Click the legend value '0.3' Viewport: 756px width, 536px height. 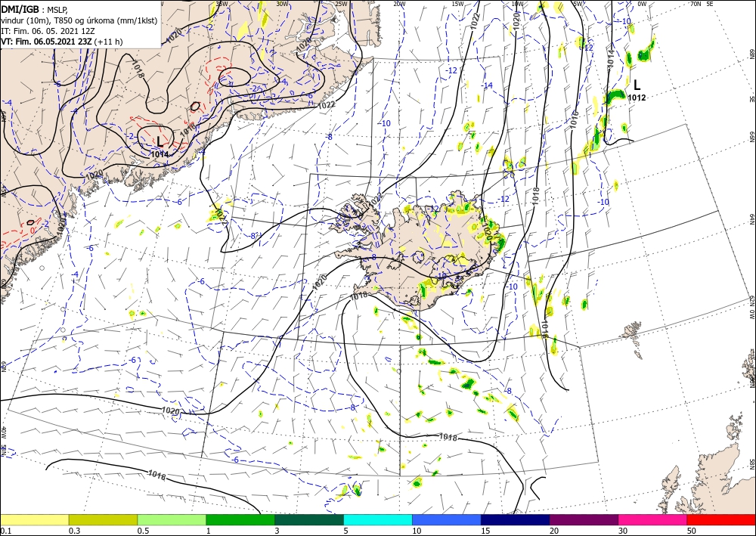(74, 531)
